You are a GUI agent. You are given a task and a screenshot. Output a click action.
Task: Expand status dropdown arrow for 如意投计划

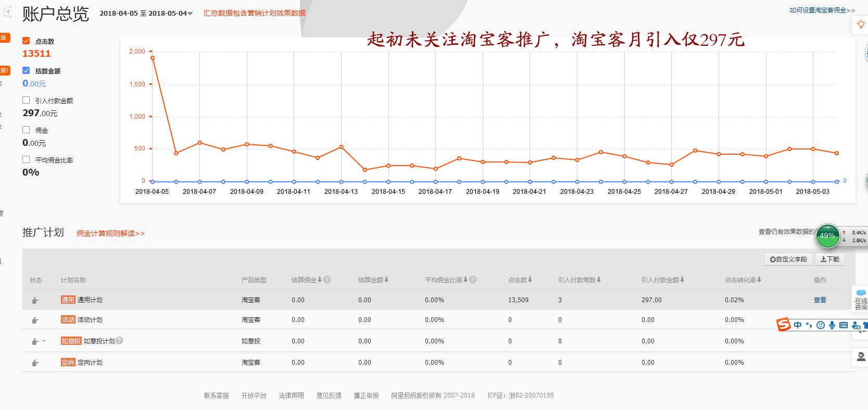(x=44, y=341)
